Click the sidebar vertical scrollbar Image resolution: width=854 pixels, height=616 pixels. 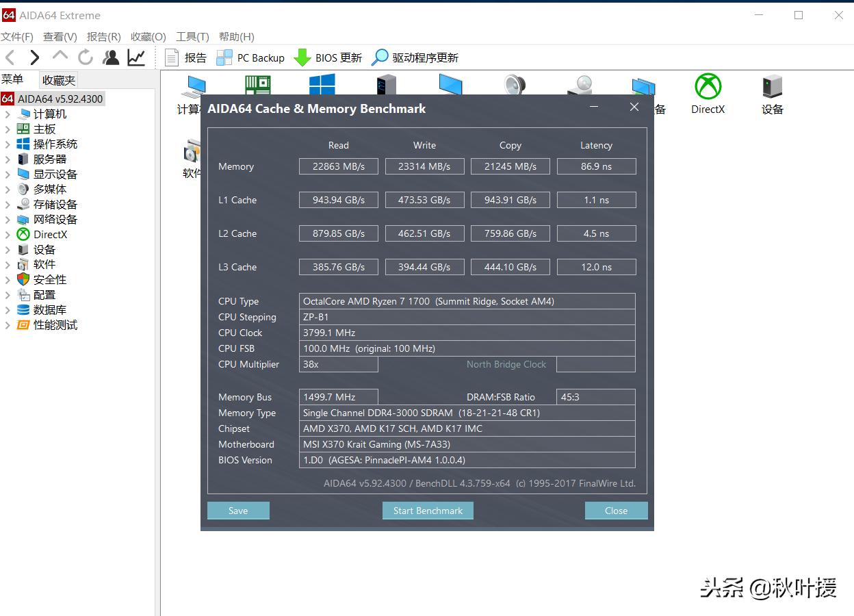pyautogui.click(x=156, y=308)
